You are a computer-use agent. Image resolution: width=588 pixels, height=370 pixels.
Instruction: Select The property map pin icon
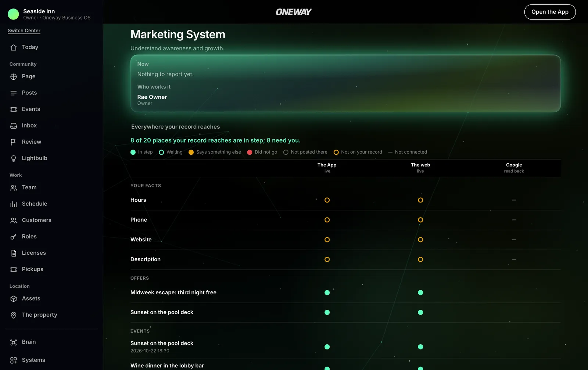click(14, 315)
